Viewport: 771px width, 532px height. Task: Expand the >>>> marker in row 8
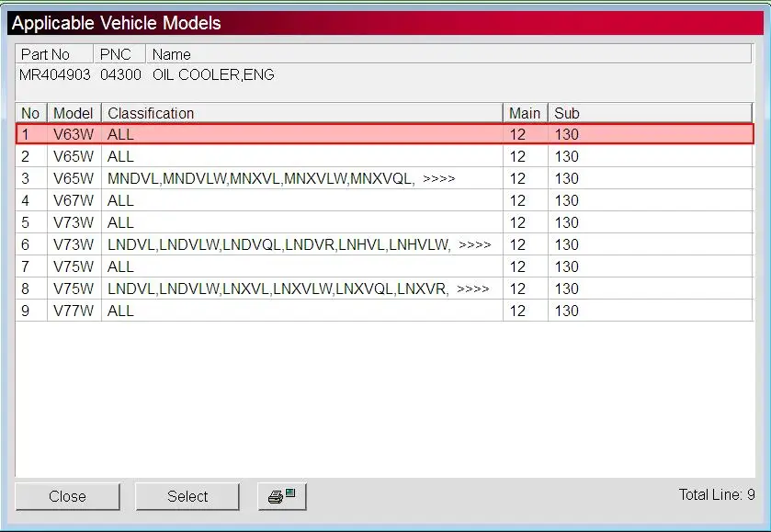tap(473, 289)
